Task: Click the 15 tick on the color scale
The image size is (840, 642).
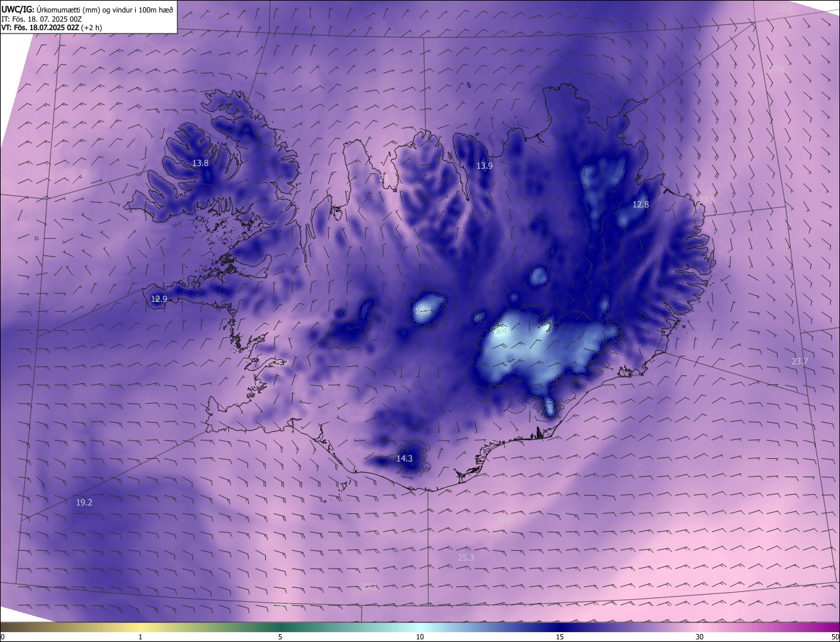Action: click(560, 637)
